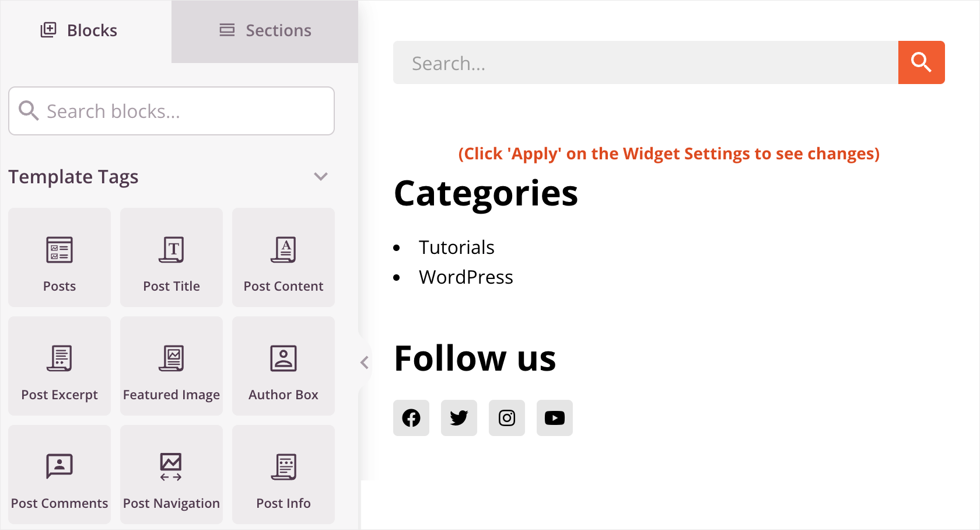Add the Post Content block
Viewport: 980px width, 530px height.
coord(283,257)
